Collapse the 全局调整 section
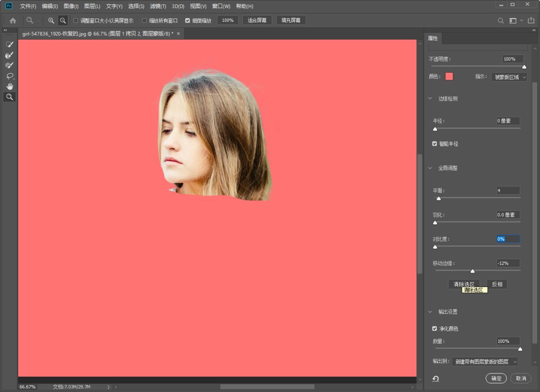This screenshot has width=540, height=392. (x=430, y=168)
